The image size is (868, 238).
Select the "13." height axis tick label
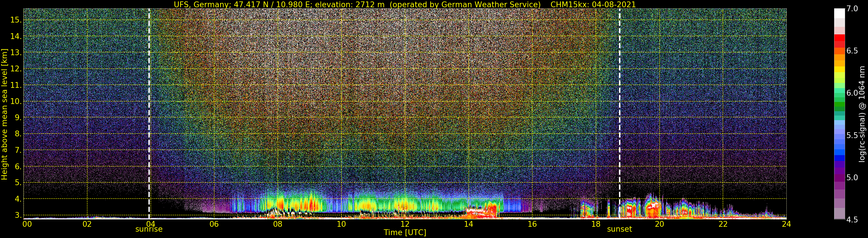[16, 53]
